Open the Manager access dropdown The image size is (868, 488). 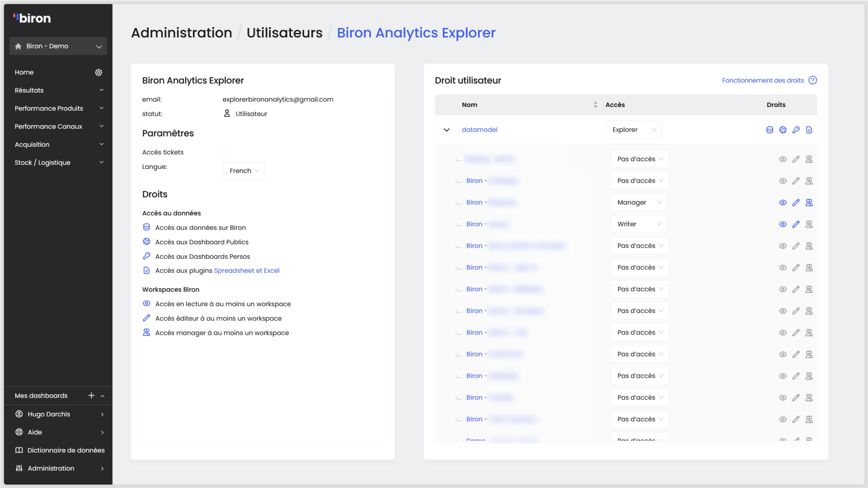click(x=639, y=202)
